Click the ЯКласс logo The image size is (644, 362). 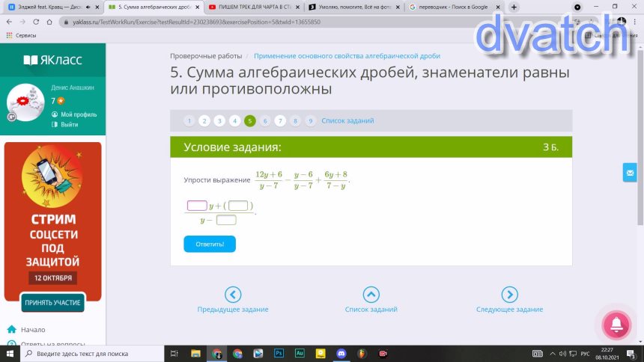tap(52, 60)
